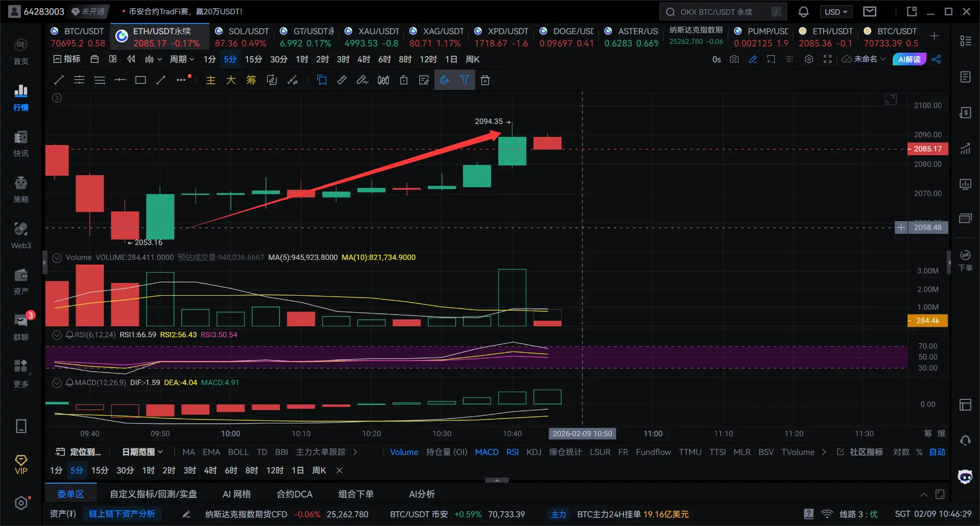Go to 首页 home in the sidebar
The image size is (980, 526).
[x=21, y=52]
